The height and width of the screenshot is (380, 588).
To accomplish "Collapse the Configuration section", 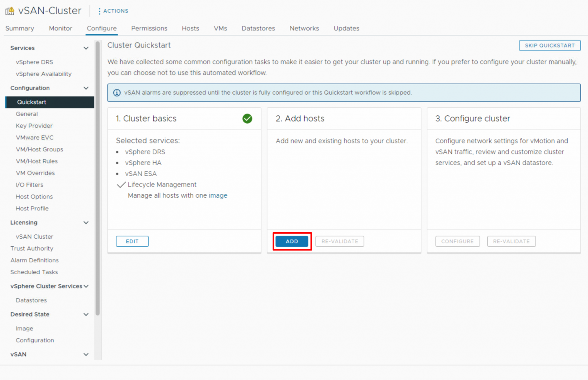I will [x=86, y=88].
